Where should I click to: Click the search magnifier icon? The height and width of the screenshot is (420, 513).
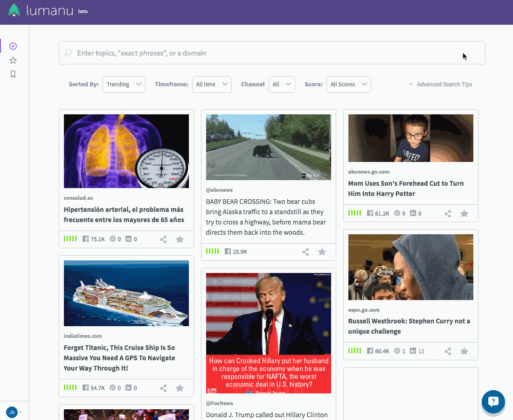pos(68,53)
